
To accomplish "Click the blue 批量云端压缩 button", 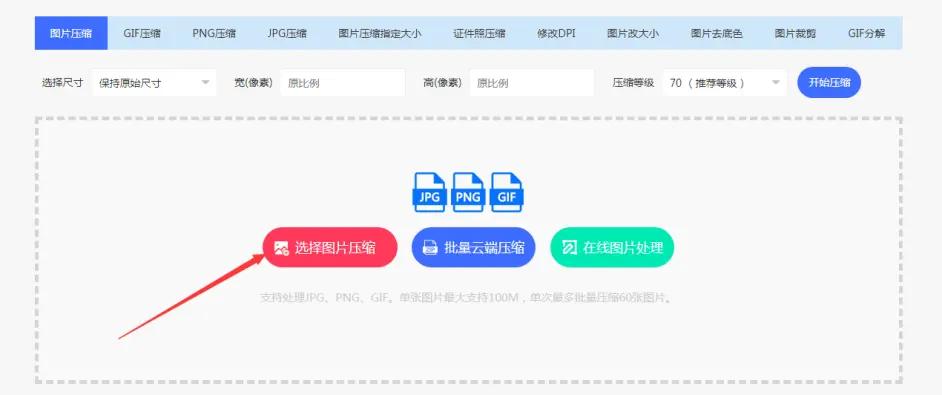I will 473,247.
